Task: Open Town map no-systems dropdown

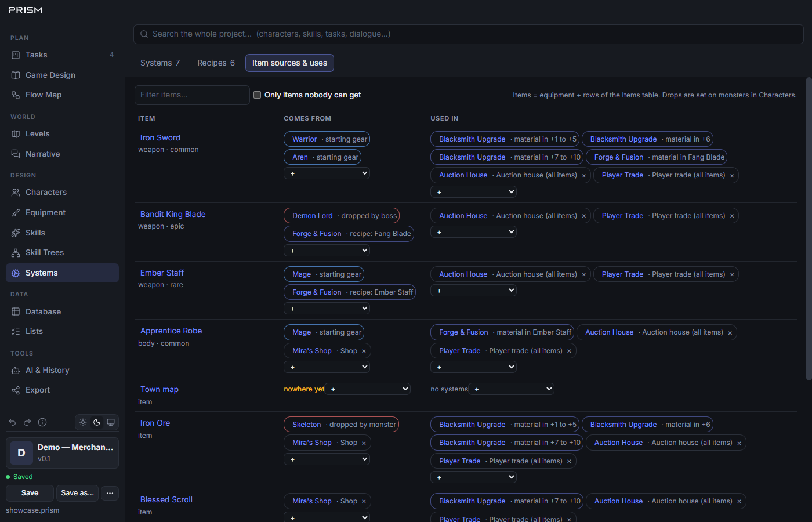Action: pyautogui.click(x=512, y=389)
